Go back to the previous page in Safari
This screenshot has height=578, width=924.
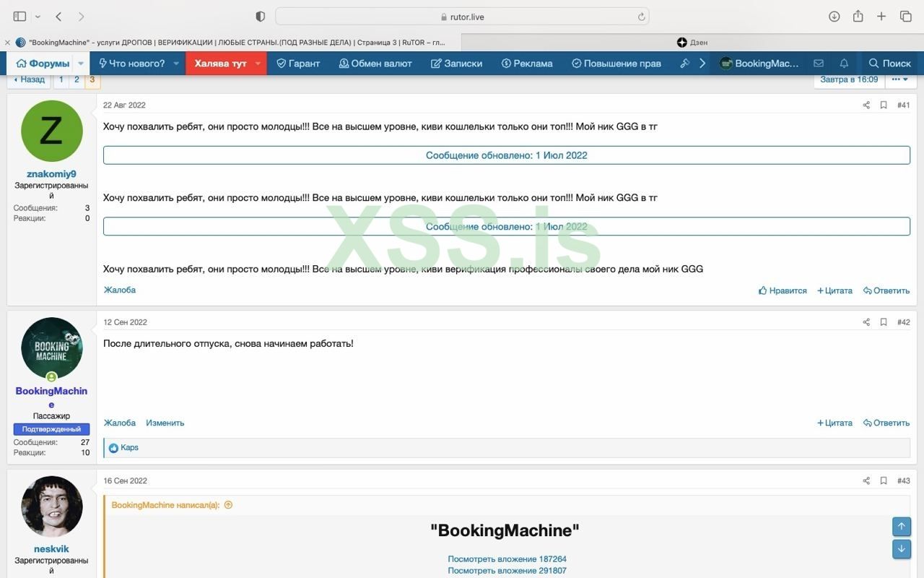(x=59, y=16)
